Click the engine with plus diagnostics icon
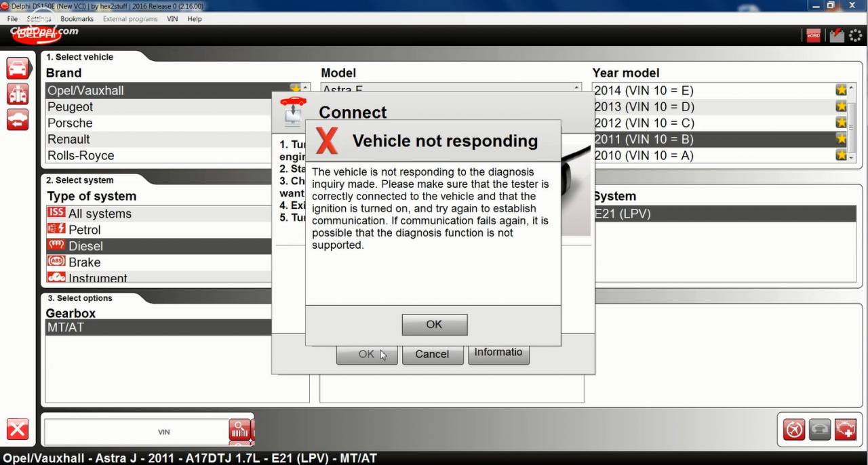The width and height of the screenshot is (868, 465). (x=846, y=429)
